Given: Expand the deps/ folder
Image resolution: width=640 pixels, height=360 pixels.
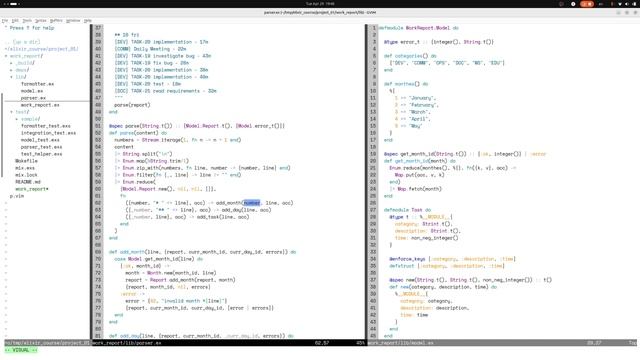Looking at the screenshot, I should point(11,70).
